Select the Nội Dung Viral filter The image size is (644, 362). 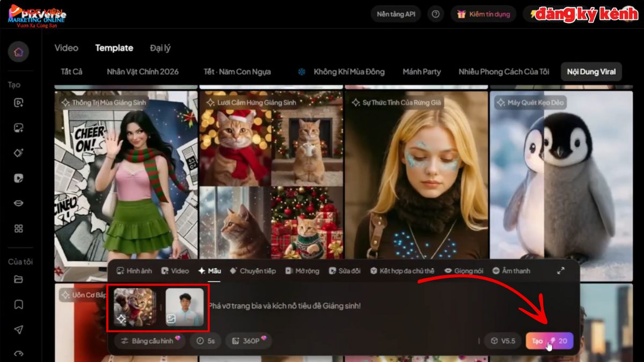pyautogui.click(x=591, y=71)
